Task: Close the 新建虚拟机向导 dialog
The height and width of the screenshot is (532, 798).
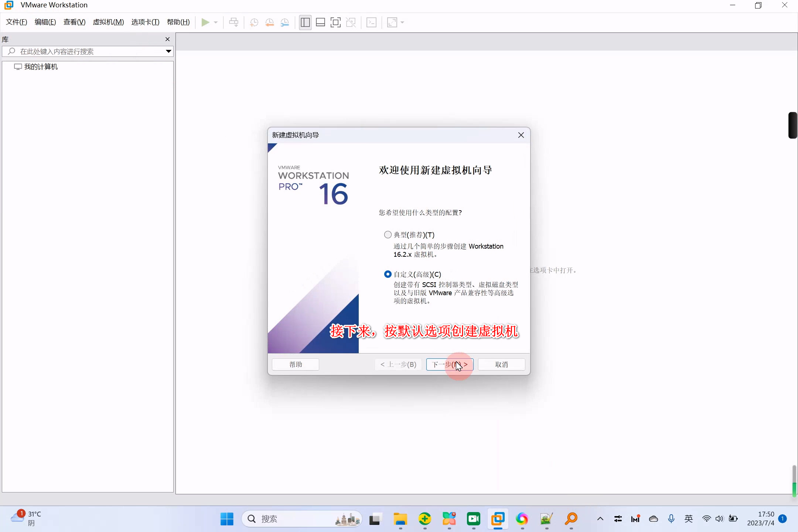Action: coord(521,135)
